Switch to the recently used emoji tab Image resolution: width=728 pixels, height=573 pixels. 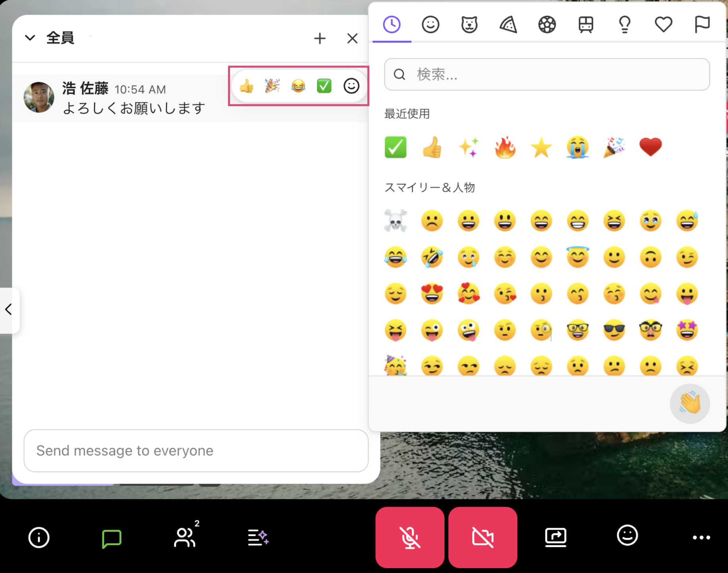click(x=391, y=24)
